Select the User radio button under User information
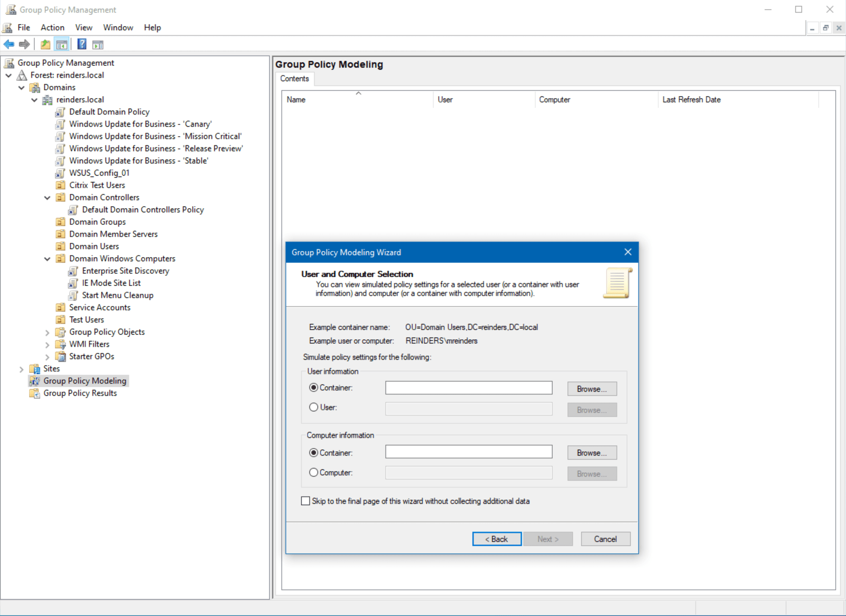The image size is (846, 616). [314, 407]
